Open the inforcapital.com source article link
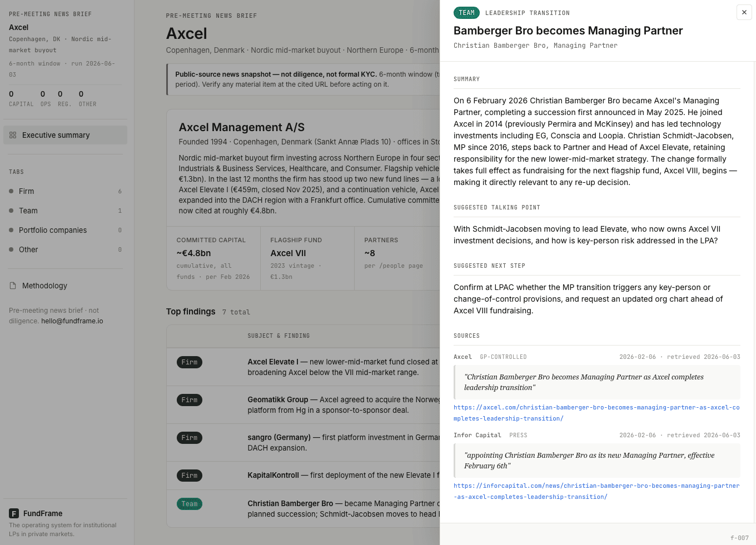Screen dimensions: 756x545 tap(596, 491)
